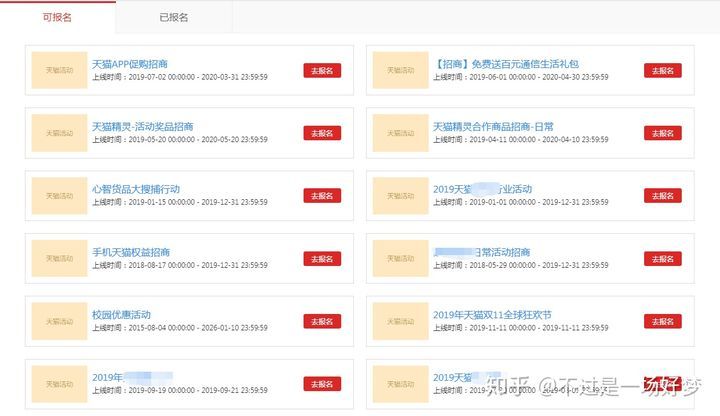The height and width of the screenshot is (416, 720).
Task: Switch to the 已报名 tab
Action: [x=174, y=17]
